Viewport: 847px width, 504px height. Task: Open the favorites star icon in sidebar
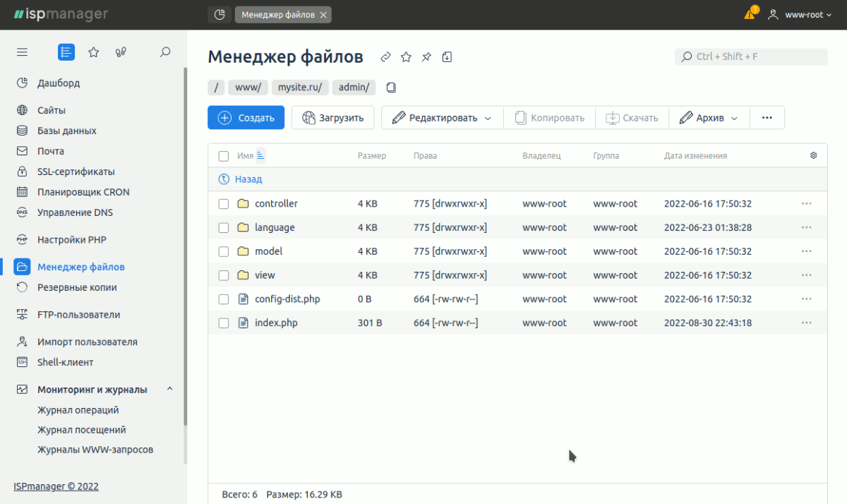pos(93,52)
